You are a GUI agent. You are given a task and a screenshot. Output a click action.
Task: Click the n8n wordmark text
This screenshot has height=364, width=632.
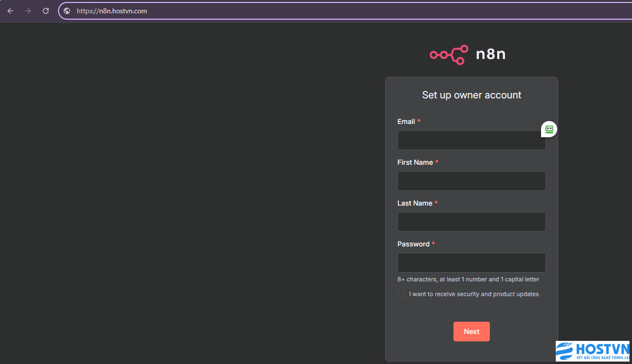tap(491, 54)
